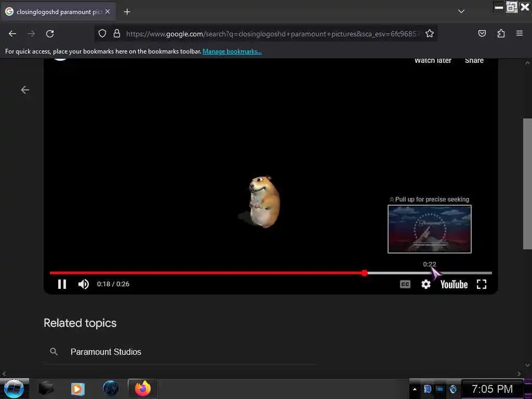
Task: Click the URL address bar
Action: (273, 34)
